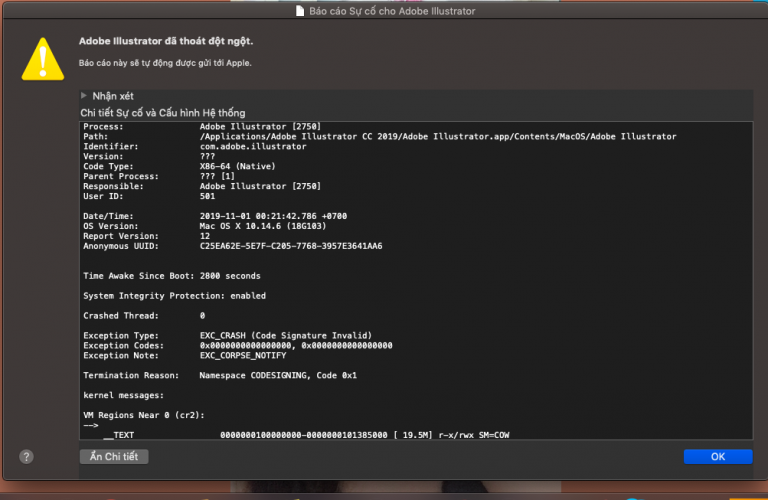Click the Termination Reason Namespace CODESIGNING line
Image resolution: width=768 pixels, height=500 pixels.
click(x=220, y=376)
